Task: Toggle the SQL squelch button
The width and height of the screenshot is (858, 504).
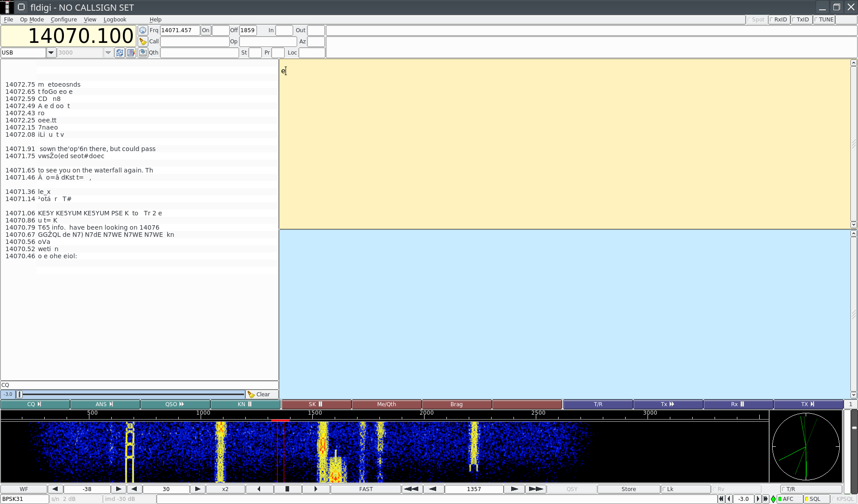Action: tap(816, 499)
